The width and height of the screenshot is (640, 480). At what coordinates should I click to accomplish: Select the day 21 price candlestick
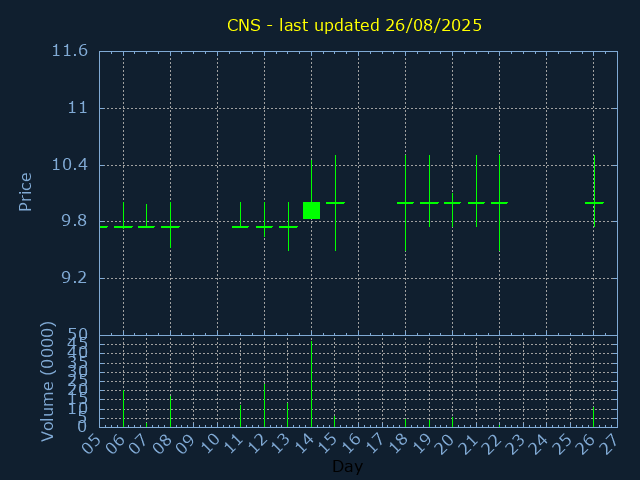click(476, 191)
